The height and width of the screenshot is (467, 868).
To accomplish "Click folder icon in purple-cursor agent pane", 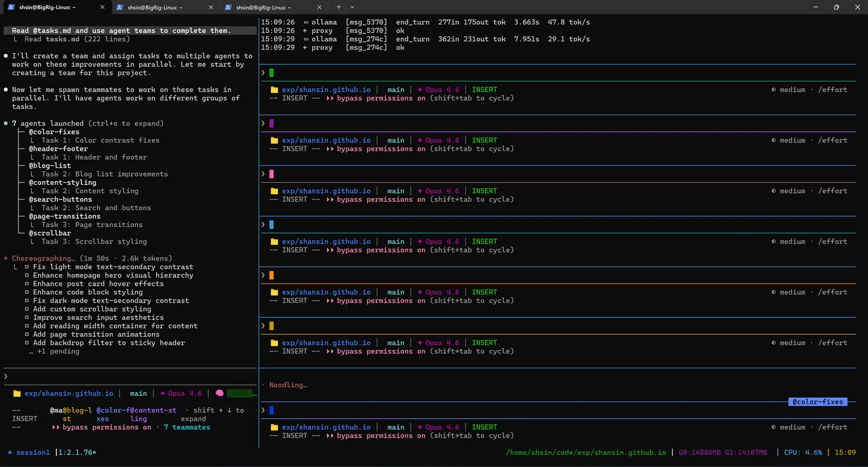I will (x=275, y=140).
